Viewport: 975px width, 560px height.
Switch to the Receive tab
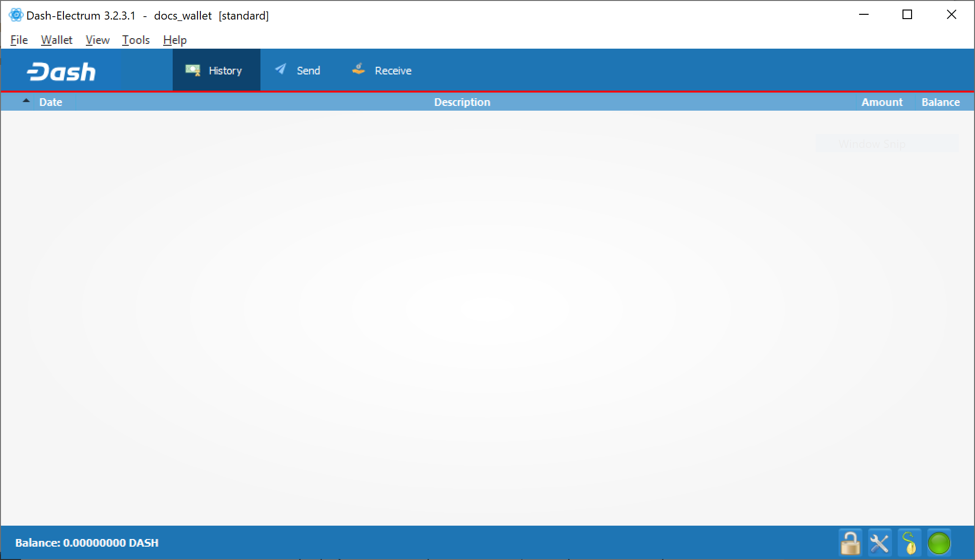pyautogui.click(x=382, y=71)
